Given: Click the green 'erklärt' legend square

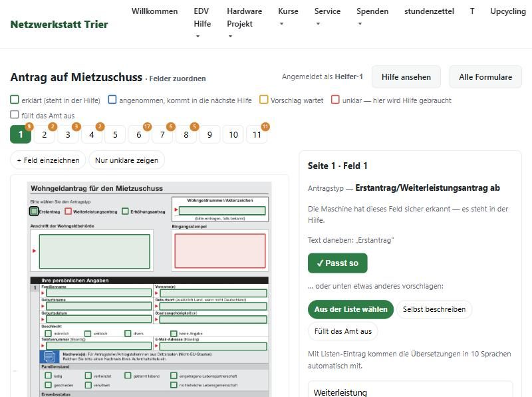Looking at the screenshot, I should tap(15, 100).
